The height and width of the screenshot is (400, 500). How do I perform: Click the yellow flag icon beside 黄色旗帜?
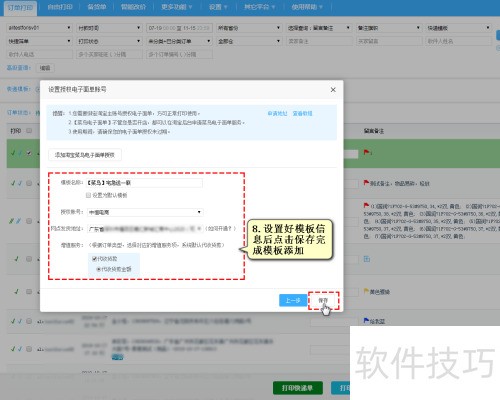(x=366, y=291)
